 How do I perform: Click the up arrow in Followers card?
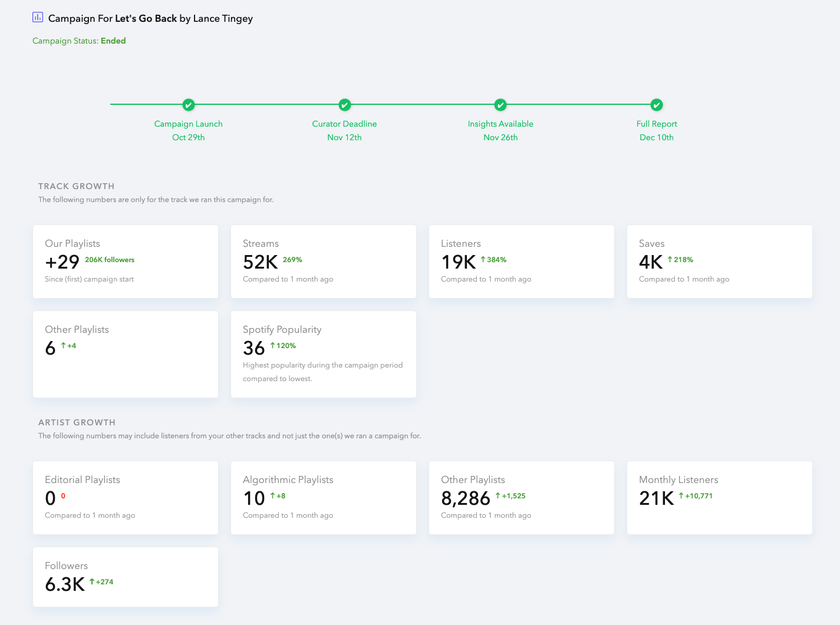pyautogui.click(x=92, y=581)
